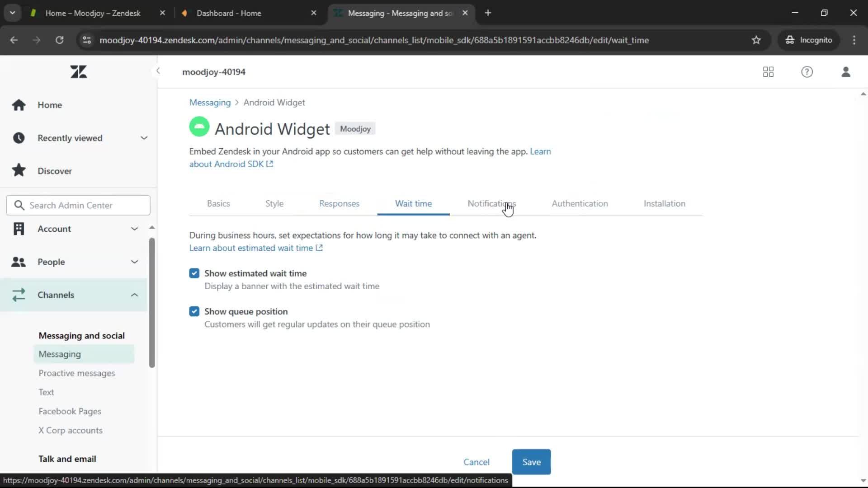Screen dimensions: 868x488
Task: Bookmark this page with star icon
Action: (x=756, y=40)
